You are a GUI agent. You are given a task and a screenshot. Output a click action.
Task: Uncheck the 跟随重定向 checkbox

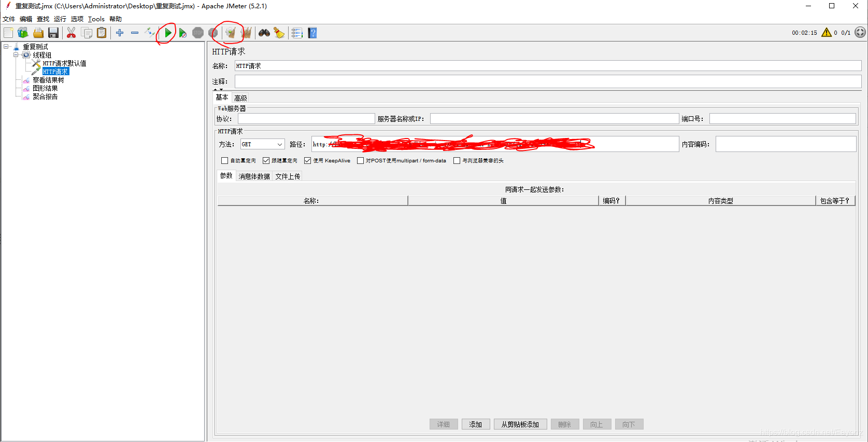[x=266, y=160]
